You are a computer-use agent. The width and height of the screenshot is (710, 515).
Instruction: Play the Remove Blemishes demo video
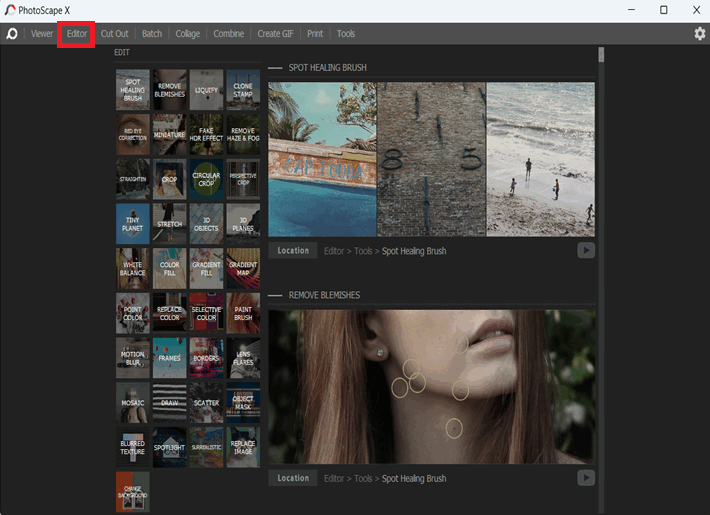pos(586,478)
